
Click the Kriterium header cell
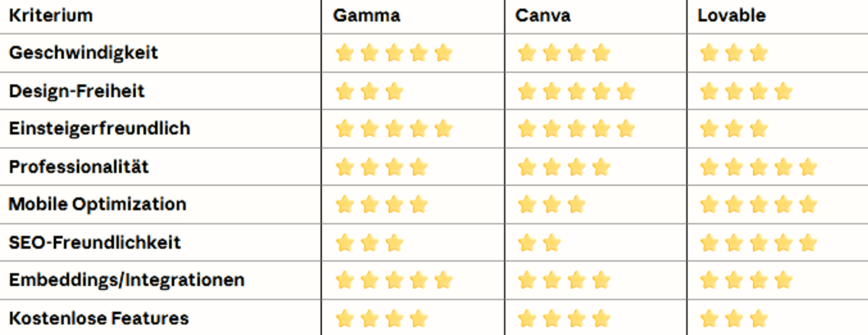point(51,15)
